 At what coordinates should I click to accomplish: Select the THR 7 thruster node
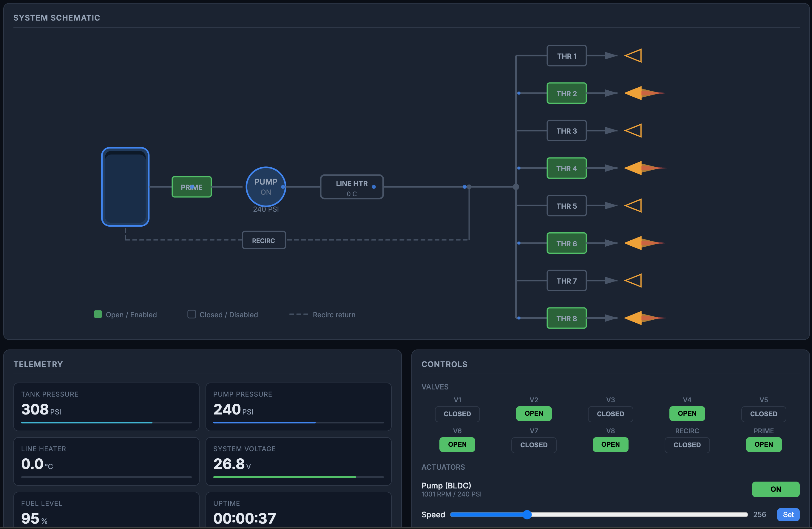point(566,280)
